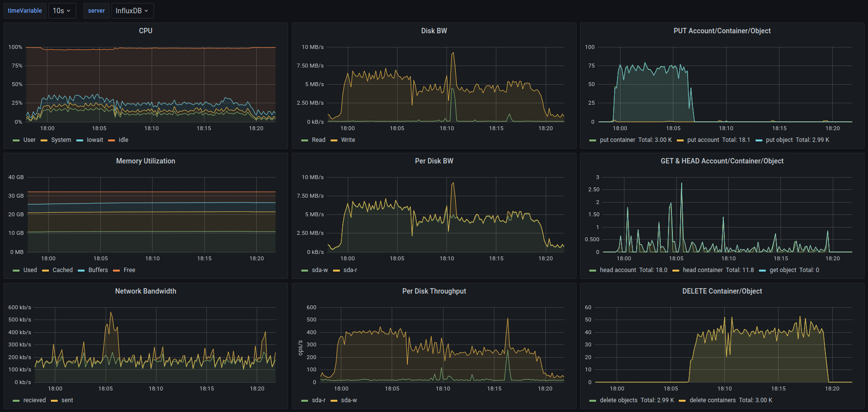
Task: Select the sent series label
Action: click(x=67, y=400)
